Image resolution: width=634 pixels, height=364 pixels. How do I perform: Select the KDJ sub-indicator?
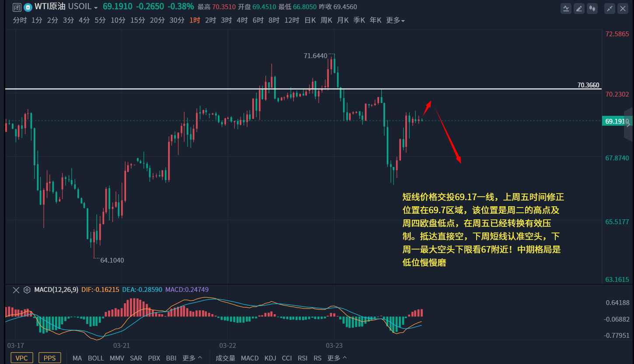(x=270, y=358)
